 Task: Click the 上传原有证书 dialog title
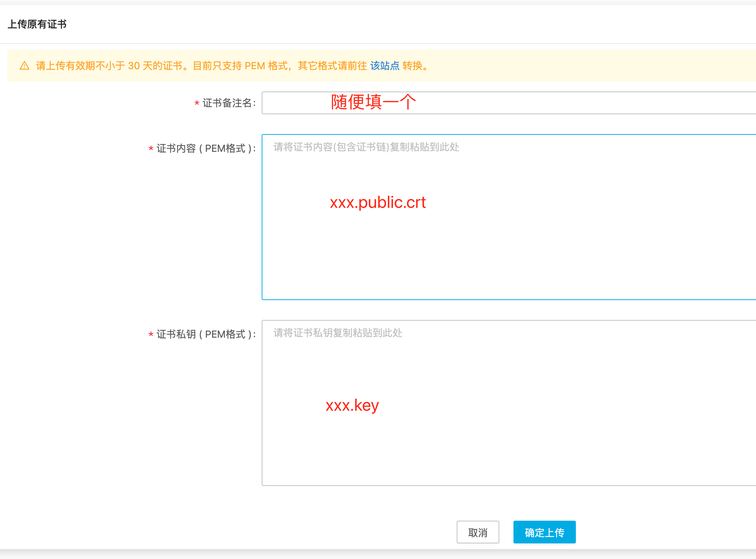pos(37,24)
